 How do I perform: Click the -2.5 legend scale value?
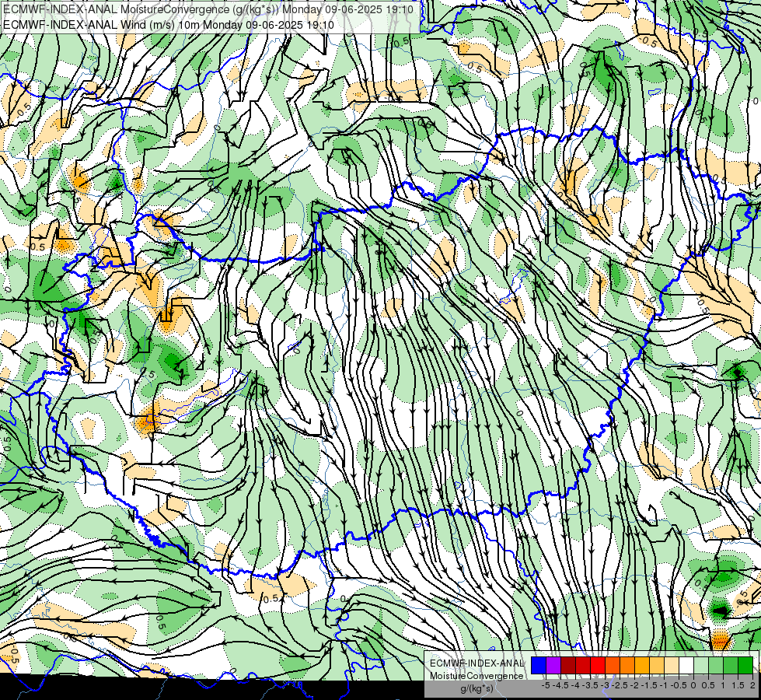click(x=620, y=685)
